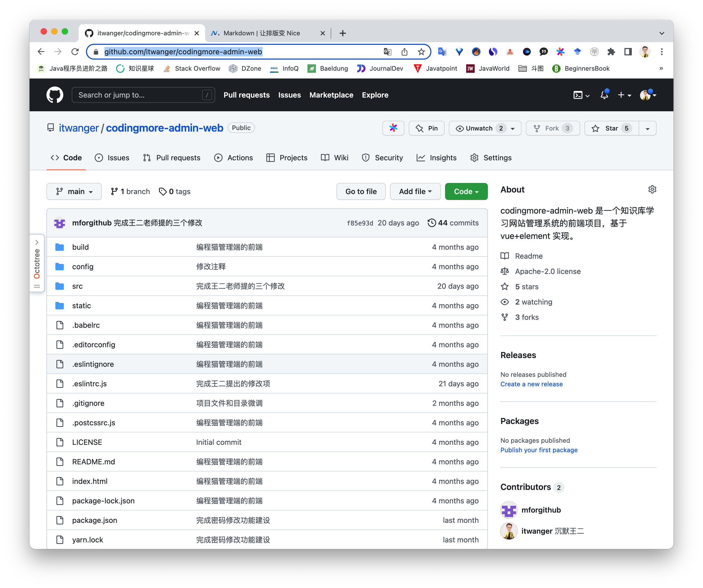The width and height of the screenshot is (703, 588).
Task: Click the GitHub Octocat home logo
Action: click(55, 95)
